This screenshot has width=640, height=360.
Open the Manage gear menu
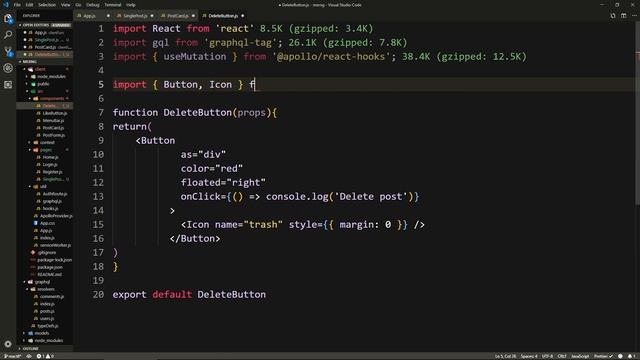click(x=8, y=344)
